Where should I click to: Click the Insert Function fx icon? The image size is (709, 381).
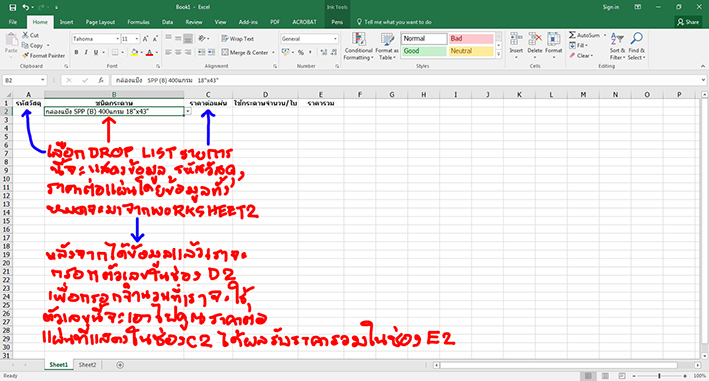coord(101,80)
